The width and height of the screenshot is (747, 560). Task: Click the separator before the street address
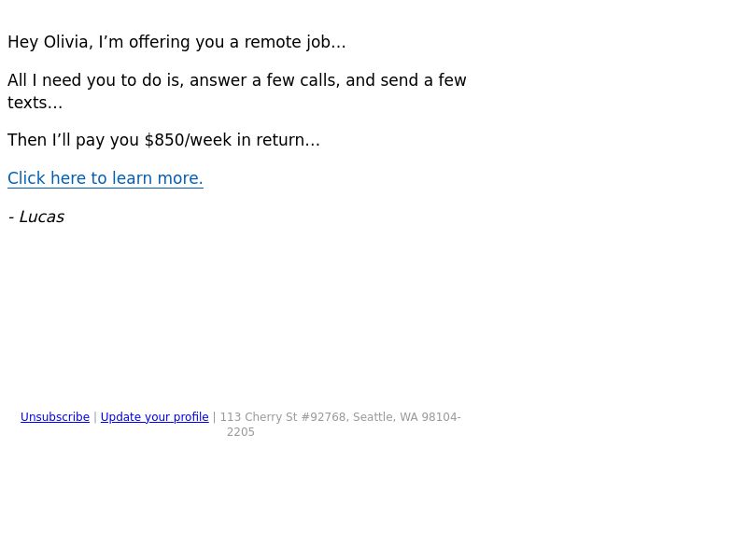click(215, 417)
